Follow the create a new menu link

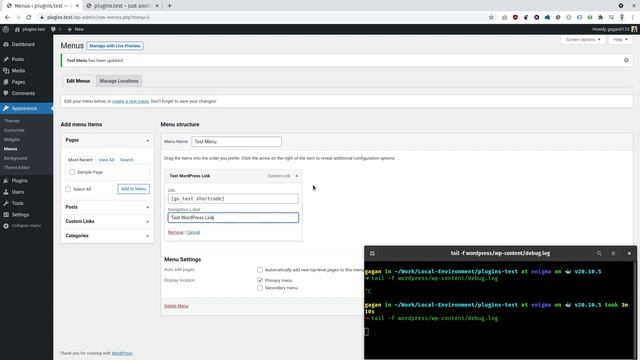(x=131, y=101)
